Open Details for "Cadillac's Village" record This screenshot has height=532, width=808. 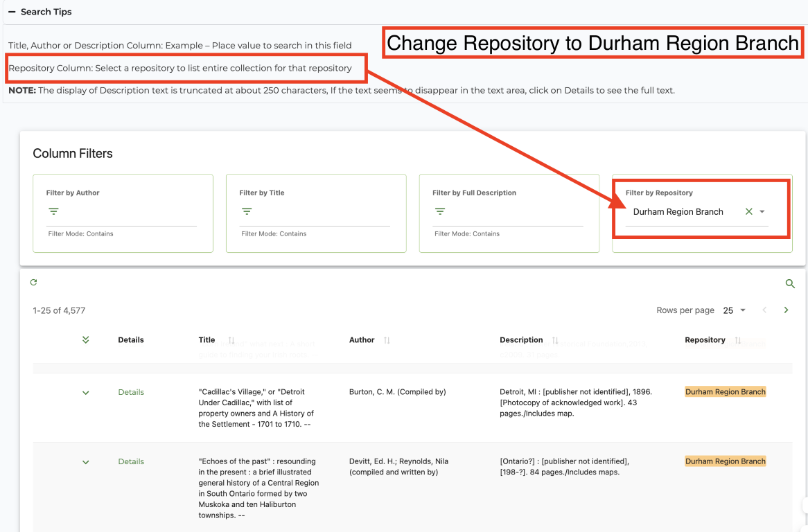point(131,392)
